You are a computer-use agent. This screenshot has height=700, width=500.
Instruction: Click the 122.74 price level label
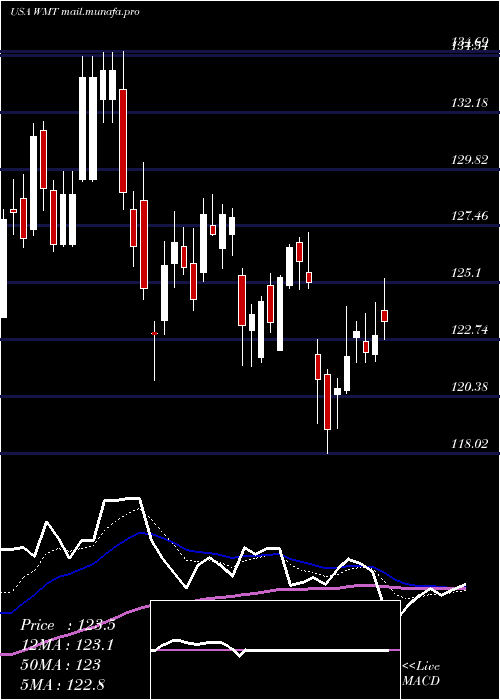tap(470, 330)
